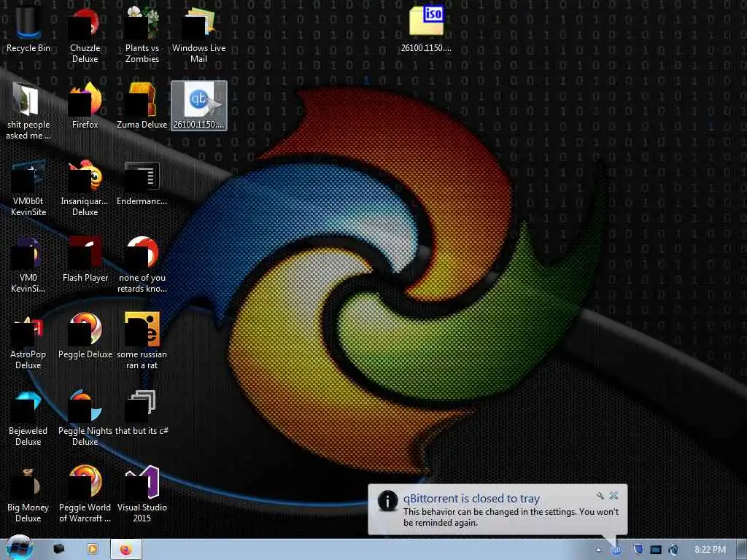This screenshot has width=747, height=560.
Task: Select the Zuma Deluxe shortcut
Action: click(142, 106)
